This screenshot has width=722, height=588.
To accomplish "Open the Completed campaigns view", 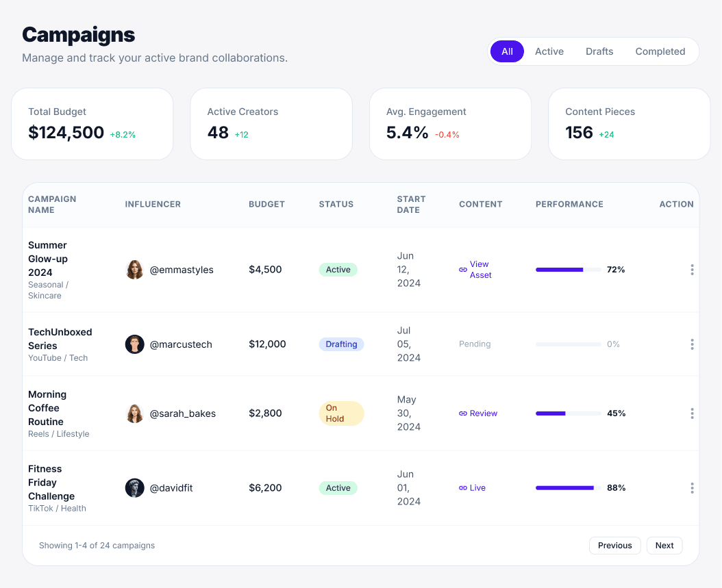I will coord(660,51).
